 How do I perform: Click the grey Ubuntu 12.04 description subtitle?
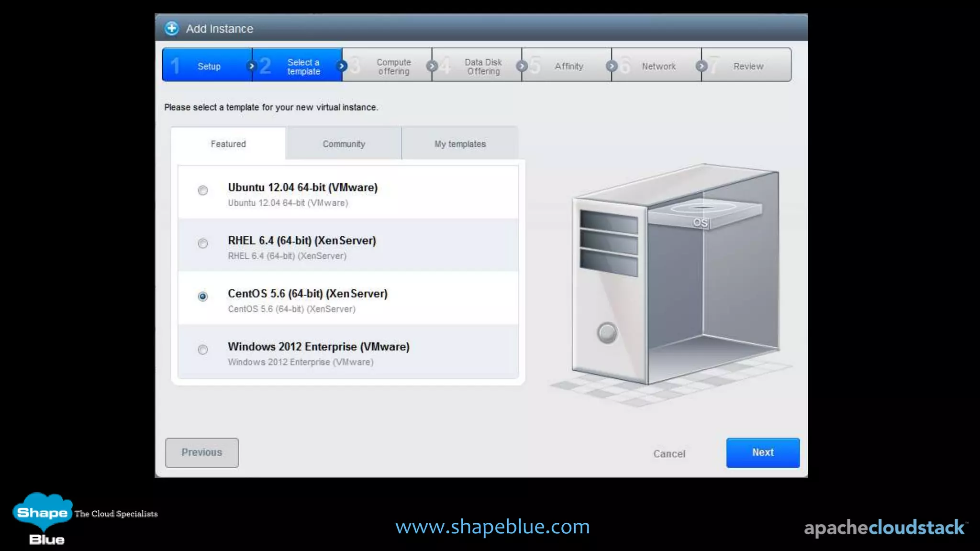pos(288,203)
